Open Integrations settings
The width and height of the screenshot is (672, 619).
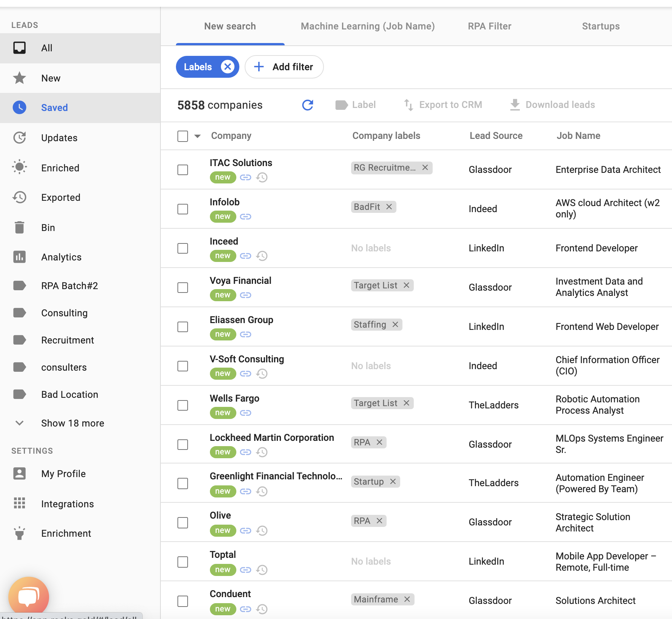tap(80, 504)
